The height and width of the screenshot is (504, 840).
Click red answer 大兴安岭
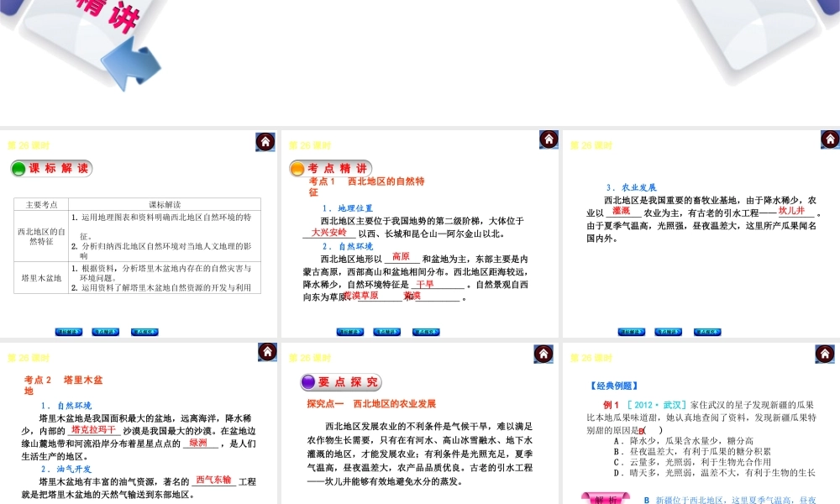(x=329, y=233)
